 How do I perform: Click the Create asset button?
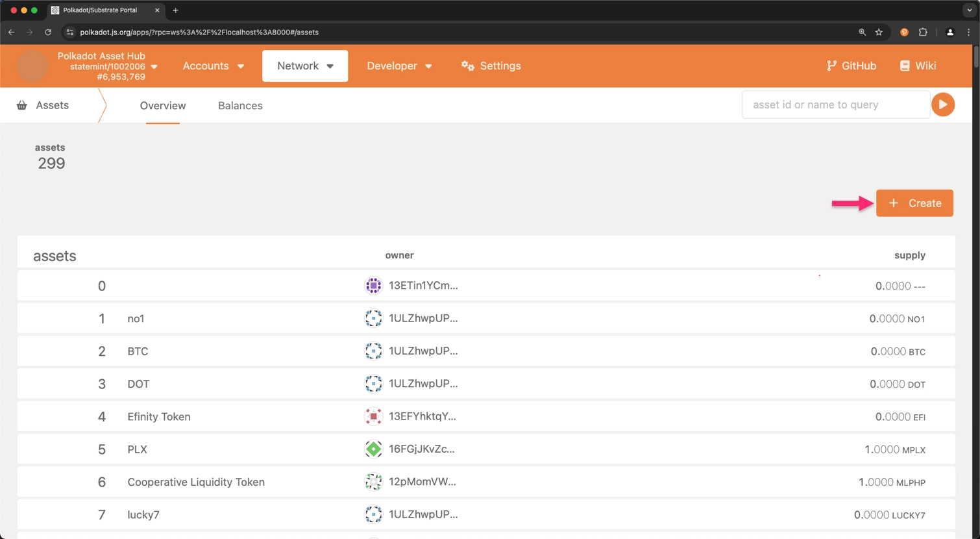[x=914, y=203]
